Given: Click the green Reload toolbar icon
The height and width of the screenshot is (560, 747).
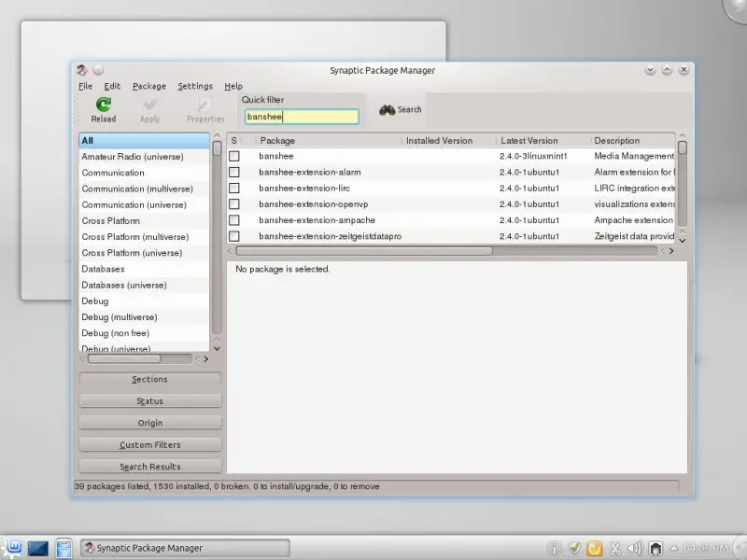Looking at the screenshot, I should pos(104,105).
